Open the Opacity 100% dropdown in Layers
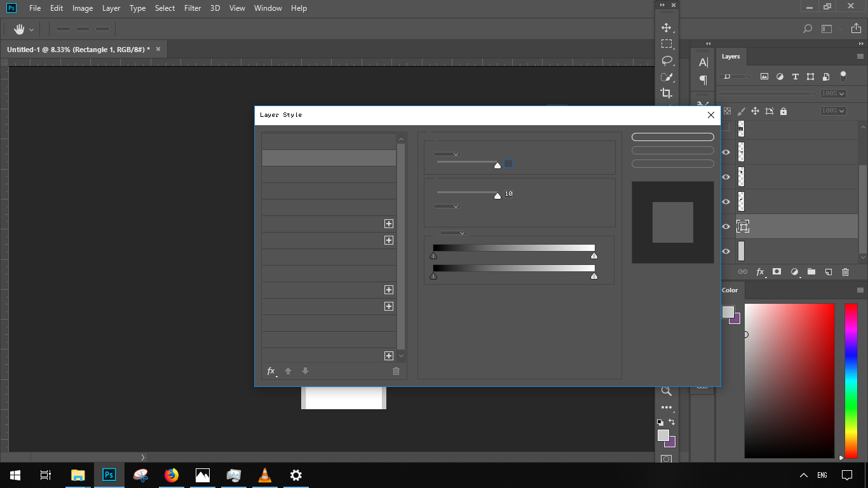The height and width of the screenshot is (488, 868). pos(834,93)
